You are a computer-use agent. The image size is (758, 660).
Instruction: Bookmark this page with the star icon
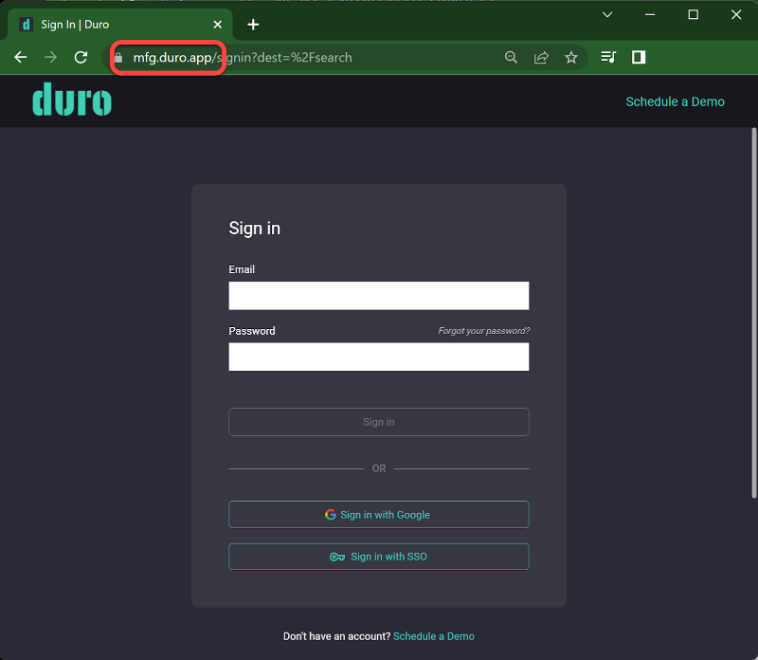tap(571, 57)
